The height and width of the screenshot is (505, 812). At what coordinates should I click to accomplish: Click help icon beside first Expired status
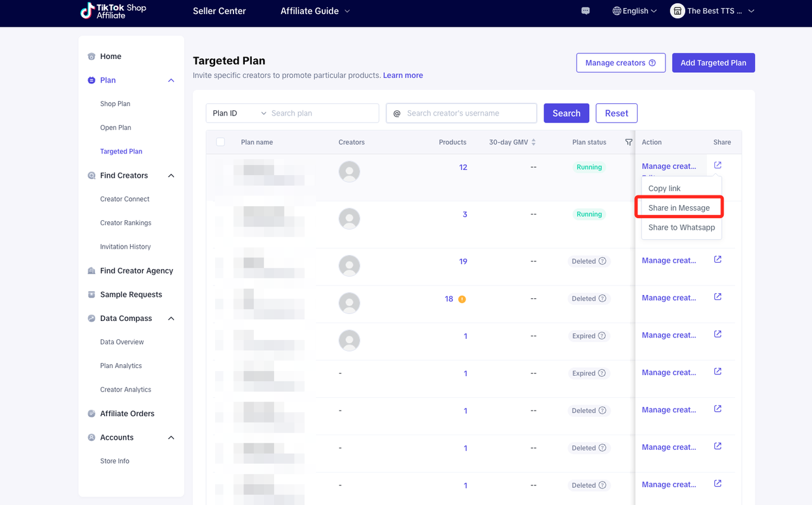[x=602, y=336]
